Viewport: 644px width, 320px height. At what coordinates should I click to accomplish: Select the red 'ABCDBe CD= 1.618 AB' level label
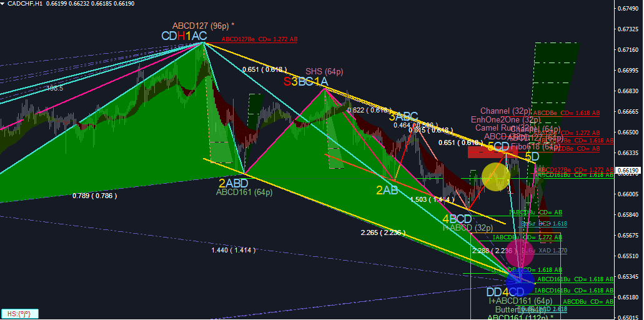(567, 112)
